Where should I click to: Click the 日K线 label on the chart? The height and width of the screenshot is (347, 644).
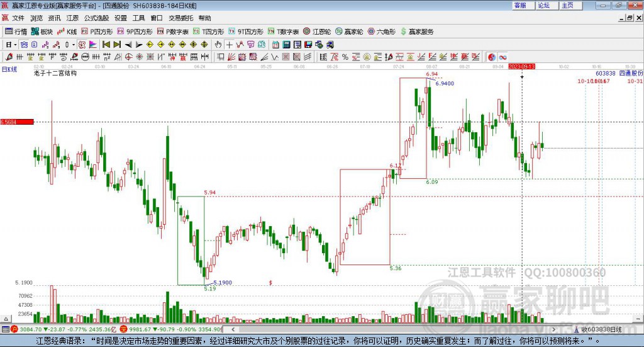pos(9,69)
